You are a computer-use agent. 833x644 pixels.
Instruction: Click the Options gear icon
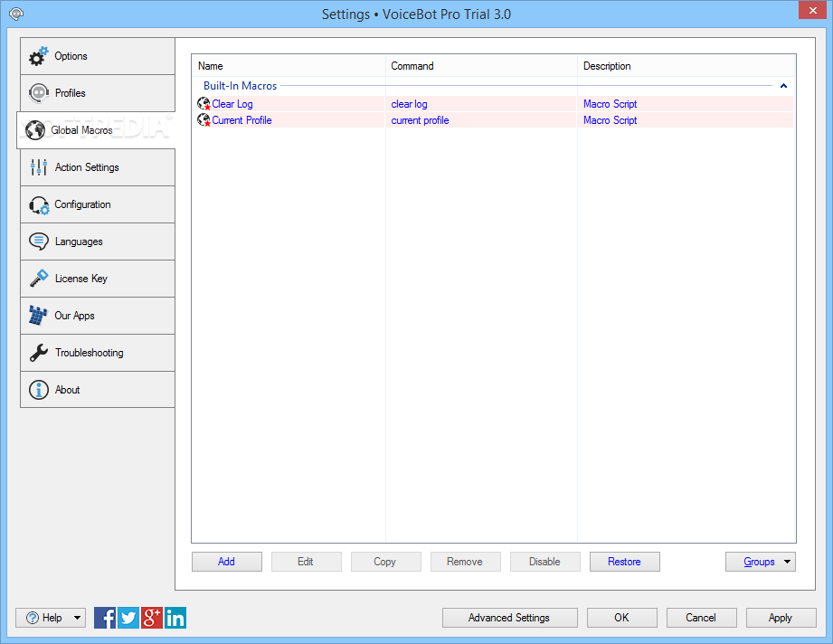point(38,56)
